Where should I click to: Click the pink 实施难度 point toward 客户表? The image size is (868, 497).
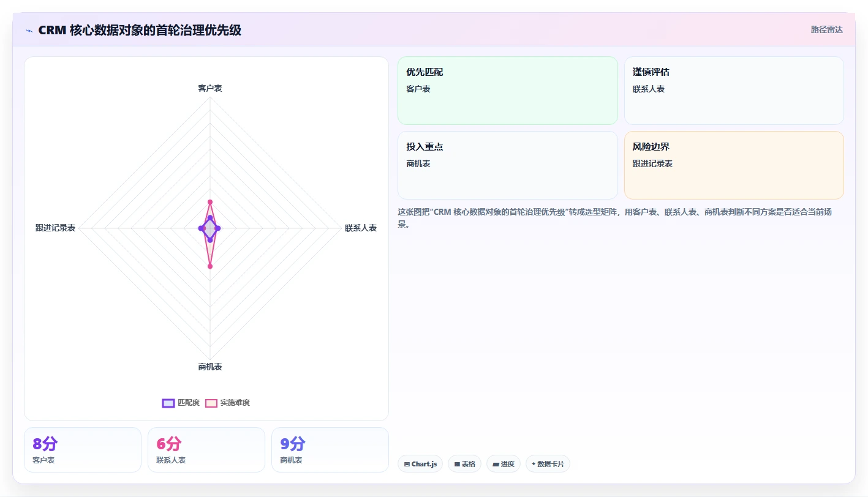(210, 201)
